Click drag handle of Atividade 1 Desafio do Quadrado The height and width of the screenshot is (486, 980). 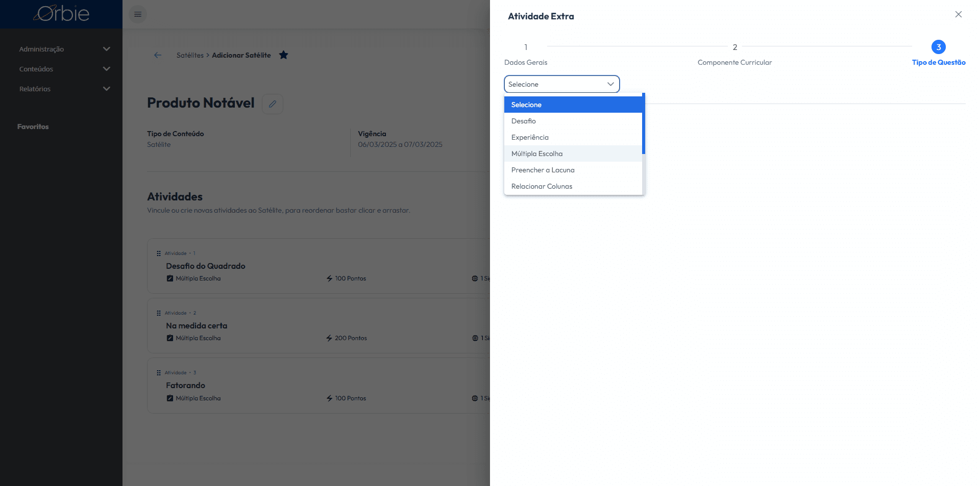(x=159, y=253)
